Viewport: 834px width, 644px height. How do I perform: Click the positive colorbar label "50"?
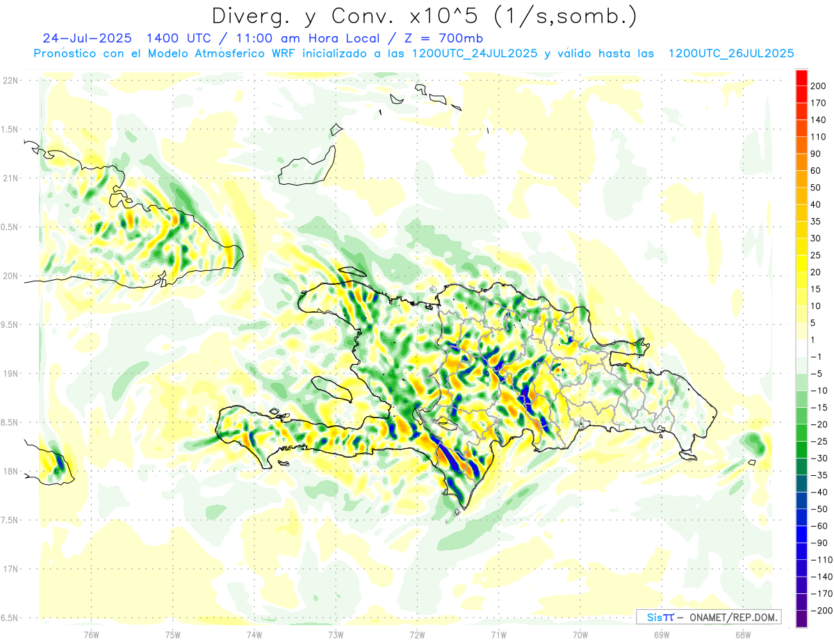click(816, 188)
